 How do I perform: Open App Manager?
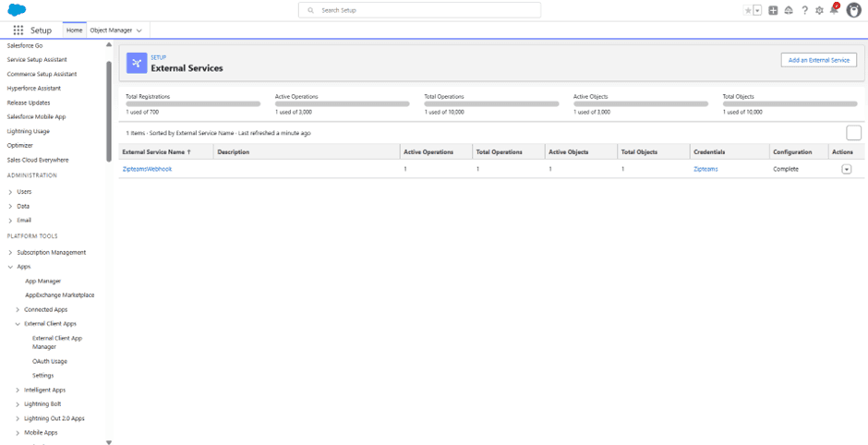[x=43, y=282]
